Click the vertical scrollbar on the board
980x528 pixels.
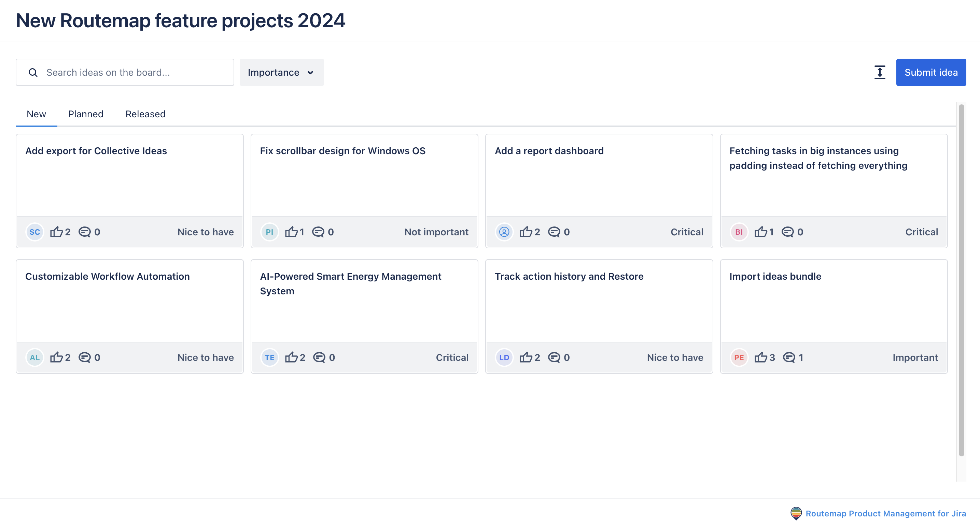pos(961,280)
